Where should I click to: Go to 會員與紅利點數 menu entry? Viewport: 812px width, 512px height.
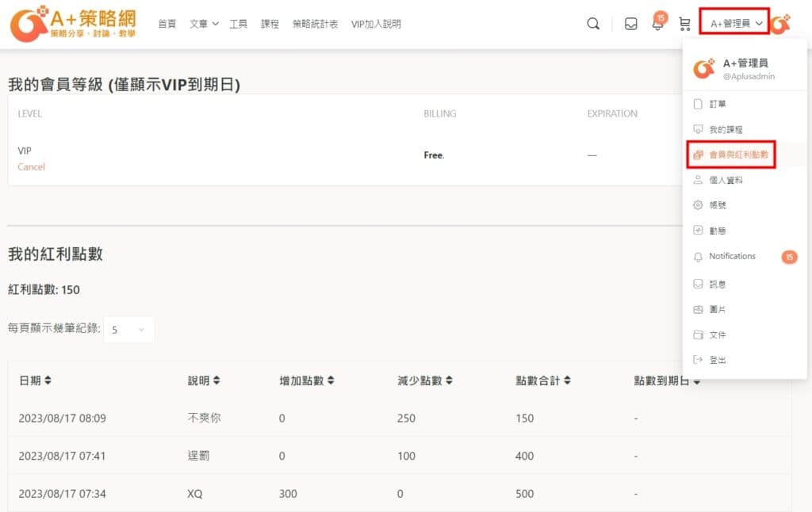737,155
